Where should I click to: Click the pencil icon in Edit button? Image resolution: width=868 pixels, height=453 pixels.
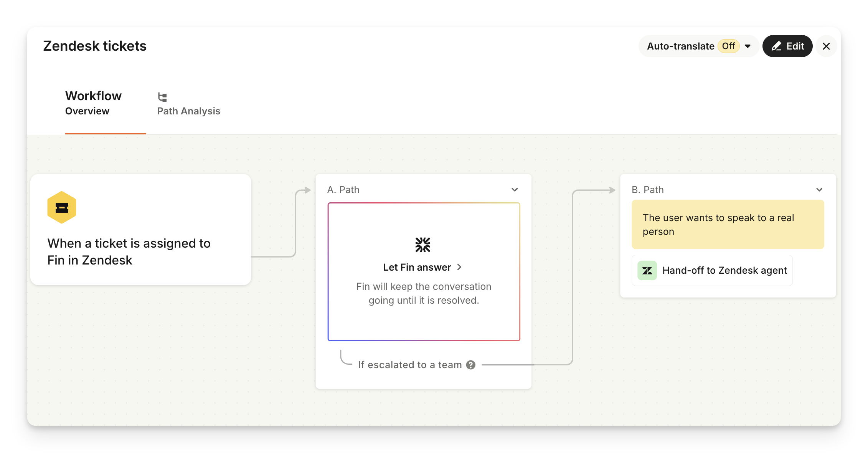(x=777, y=46)
